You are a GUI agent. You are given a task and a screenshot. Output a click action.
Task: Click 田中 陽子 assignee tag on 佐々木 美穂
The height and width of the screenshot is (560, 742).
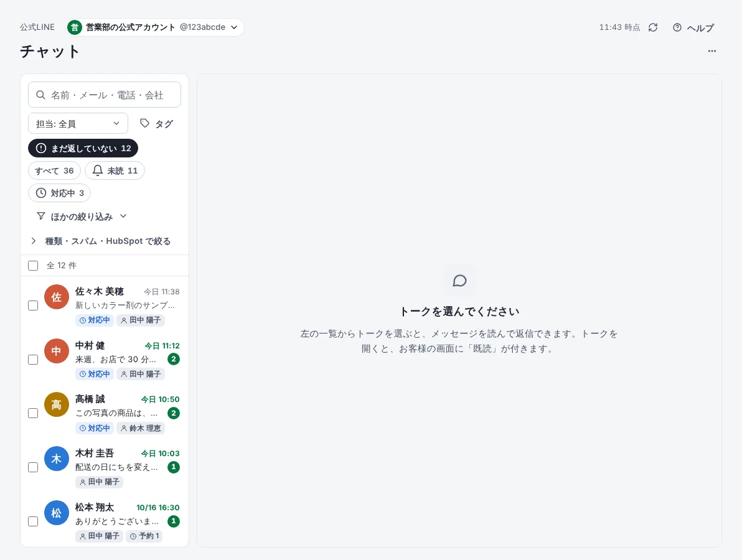(141, 320)
